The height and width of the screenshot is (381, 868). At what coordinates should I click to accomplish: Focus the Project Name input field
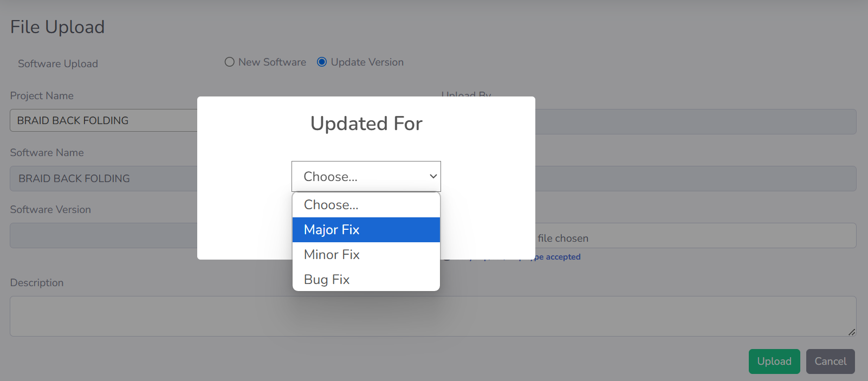point(103,120)
